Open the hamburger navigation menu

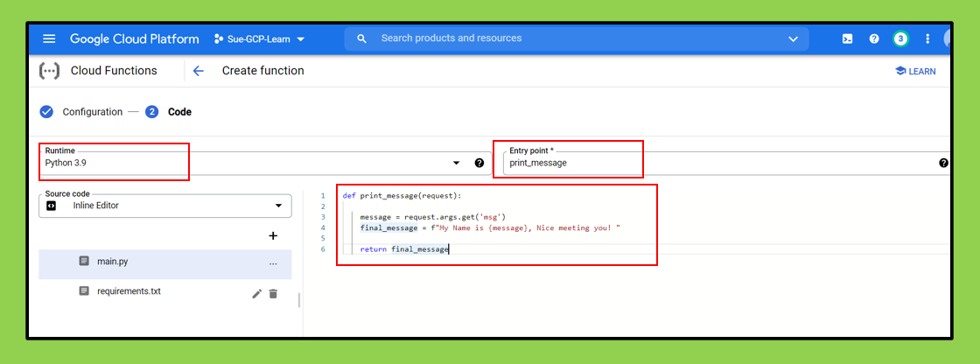[x=49, y=38]
